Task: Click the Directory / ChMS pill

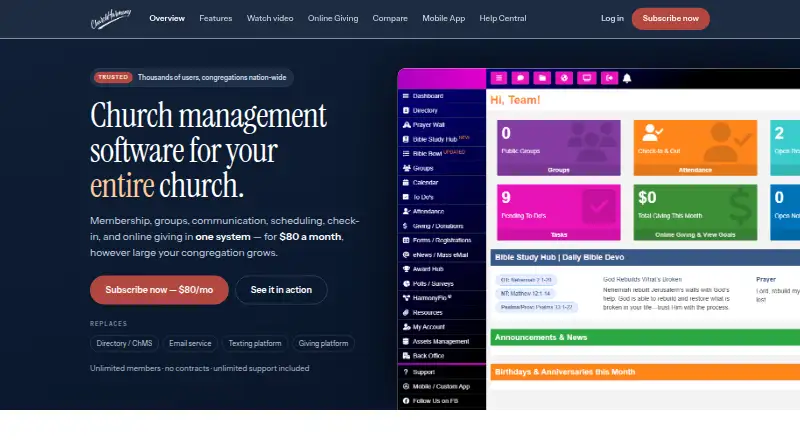Action: point(124,344)
